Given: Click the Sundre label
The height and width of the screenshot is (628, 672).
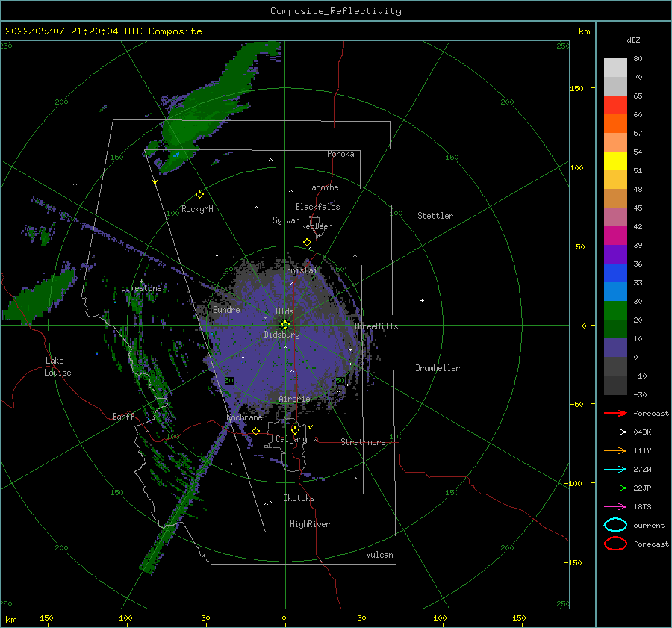Looking at the screenshot, I should click(226, 309).
